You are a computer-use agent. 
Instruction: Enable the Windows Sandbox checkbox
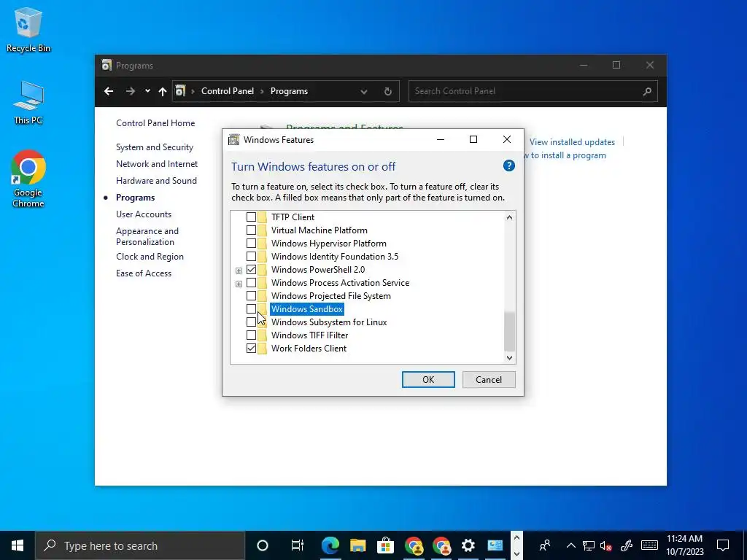(251, 308)
